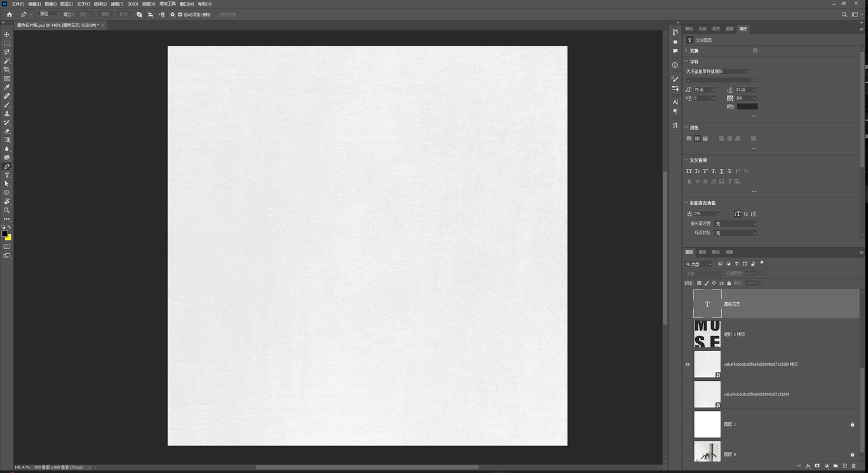Image resolution: width=868 pixels, height=473 pixels.
Task: Toggle lock all for layer
Action: 729,283
